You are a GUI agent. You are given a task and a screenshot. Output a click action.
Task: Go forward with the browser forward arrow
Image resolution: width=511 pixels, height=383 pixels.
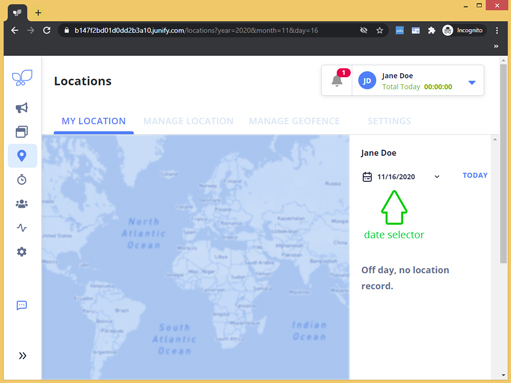click(x=31, y=30)
